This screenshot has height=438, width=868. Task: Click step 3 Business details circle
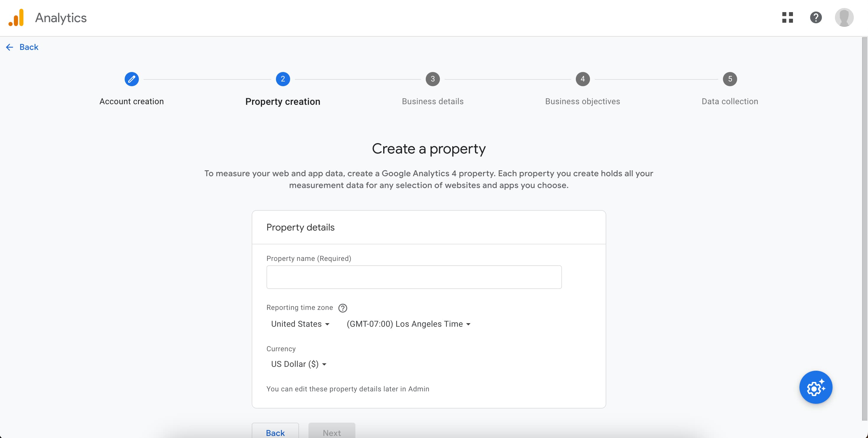click(433, 79)
